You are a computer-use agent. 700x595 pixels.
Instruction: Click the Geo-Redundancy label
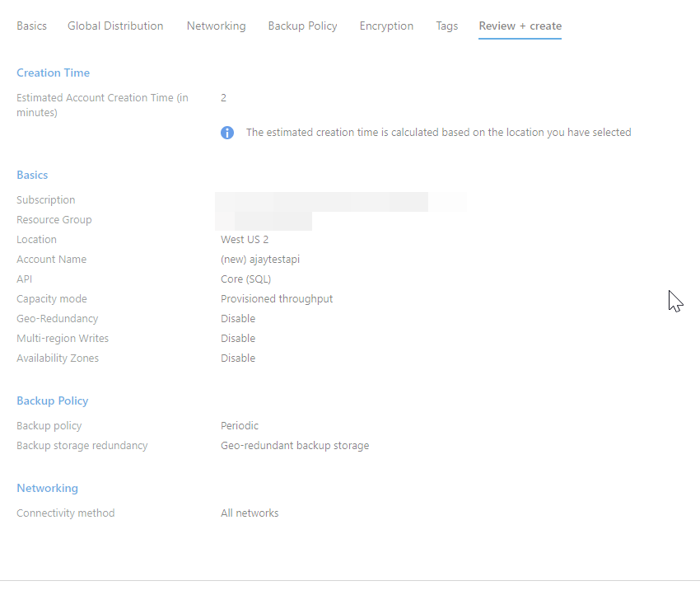pyautogui.click(x=57, y=318)
